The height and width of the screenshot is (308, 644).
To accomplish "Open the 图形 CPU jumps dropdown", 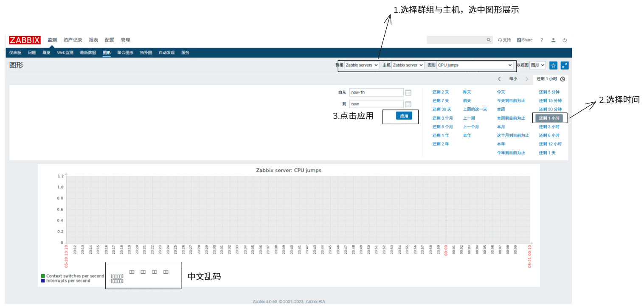I will coord(475,65).
